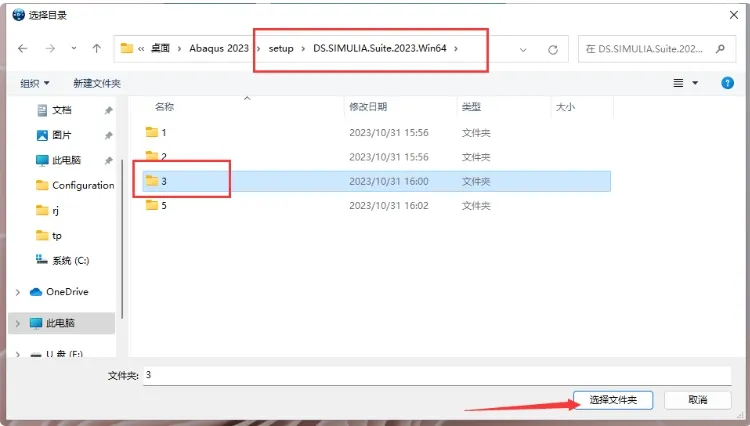The height and width of the screenshot is (426, 750).
Task: Click 新建文件夹 button
Action: pyautogui.click(x=97, y=83)
